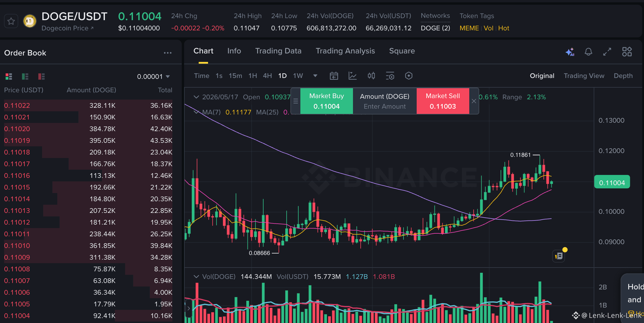Image resolution: width=644 pixels, height=323 pixels.
Task: Focus the Amount (DOGE) entry field
Action: tap(385, 106)
